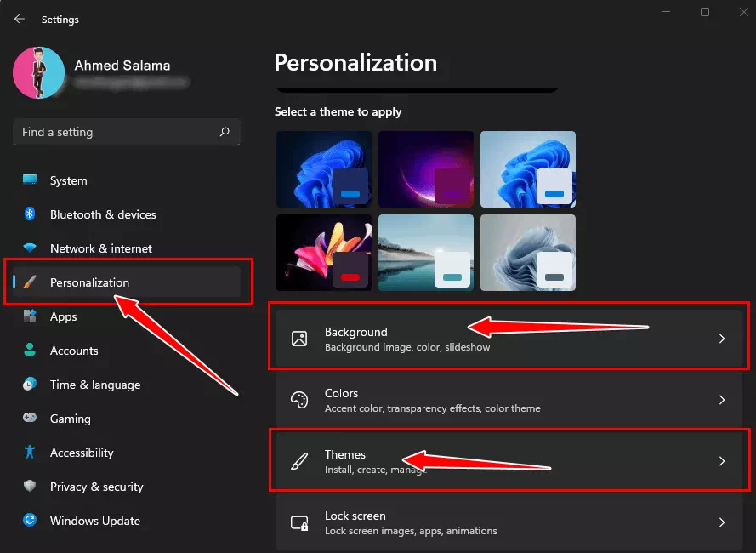Apply the lake landscape theme
Viewport: 756px width, 553px height.
coord(426,253)
